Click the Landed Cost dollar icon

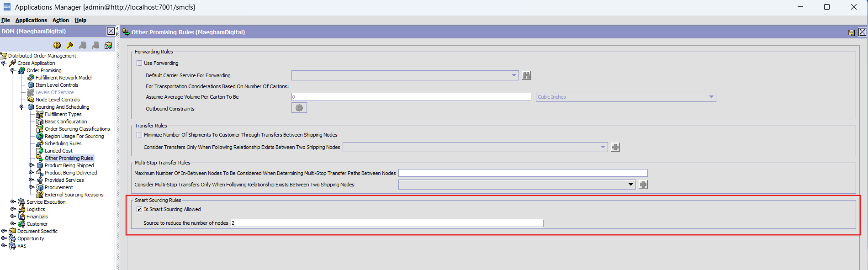40,151
